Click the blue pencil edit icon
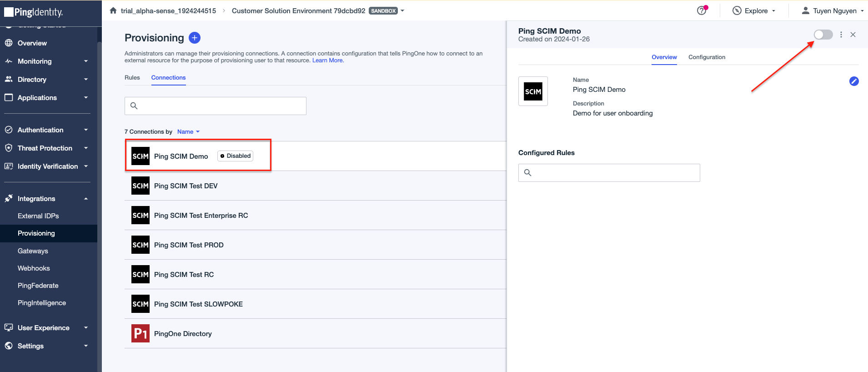This screenshot has height=372, width=868. click(854, 81)
